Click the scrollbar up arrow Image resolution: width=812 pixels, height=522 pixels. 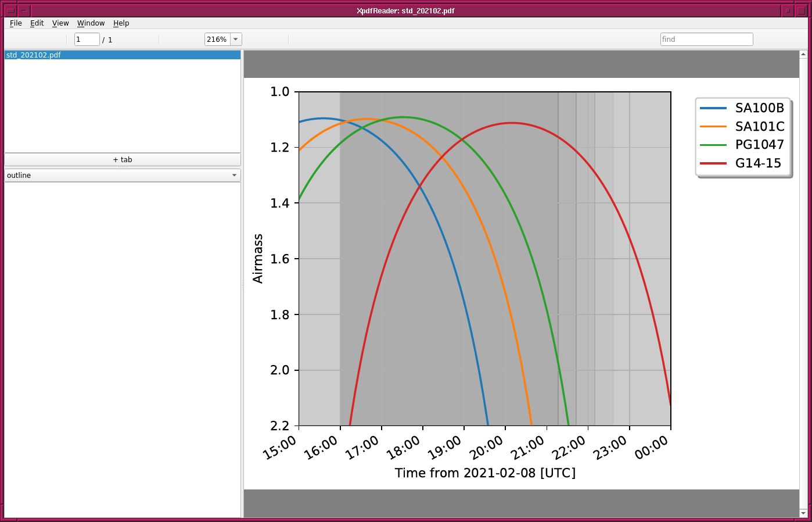point(803,55)
